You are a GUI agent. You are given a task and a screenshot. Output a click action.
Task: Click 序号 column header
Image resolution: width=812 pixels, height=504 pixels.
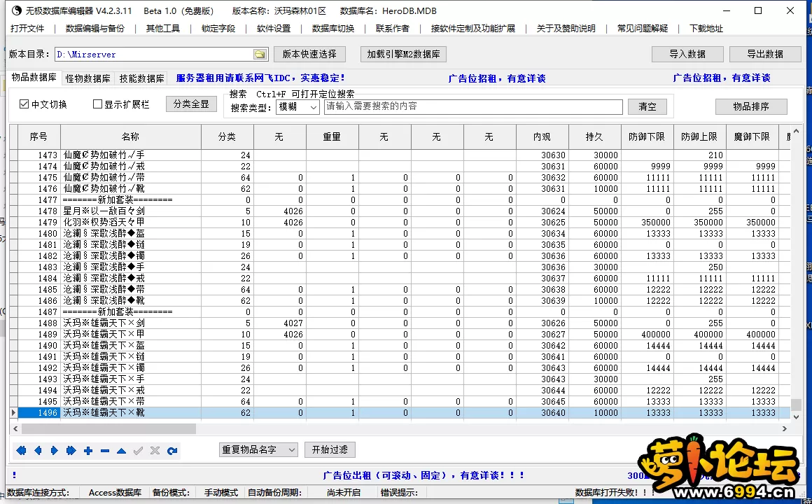[x=38, y=136]
